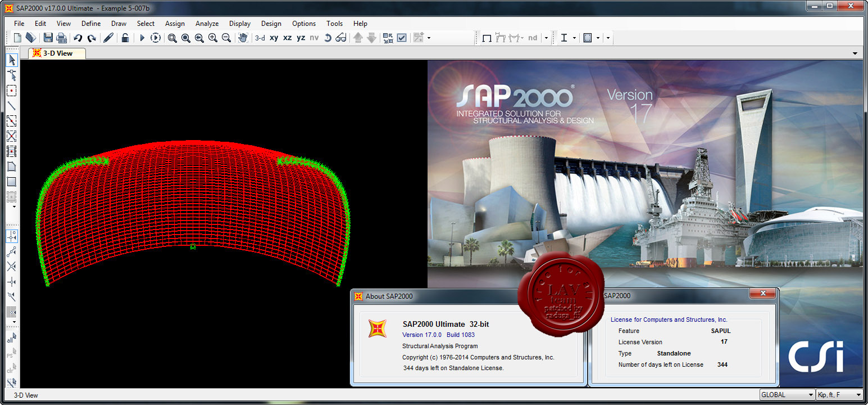Open the File menu
Image resolution: width=868 pixels, height=405 pixels.
(19, 24)
